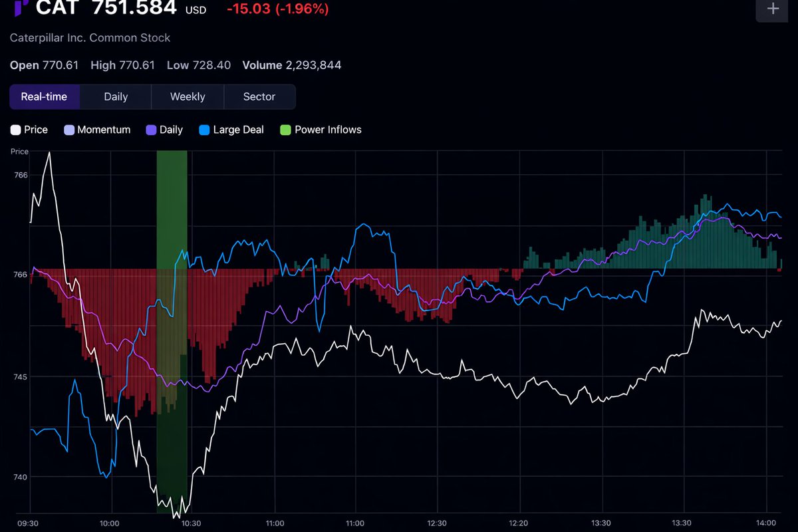The height and width of the screenshot is (532, 798).
Task: Click the plus icon top right
Action: coord(771,9)
